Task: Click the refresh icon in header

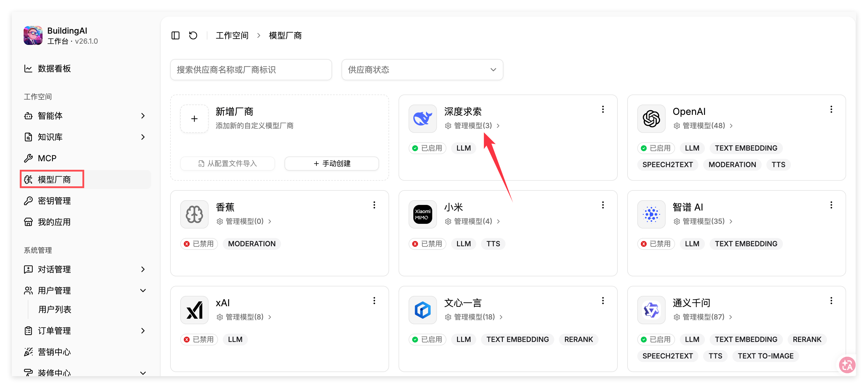Action: tap(193, 35)
